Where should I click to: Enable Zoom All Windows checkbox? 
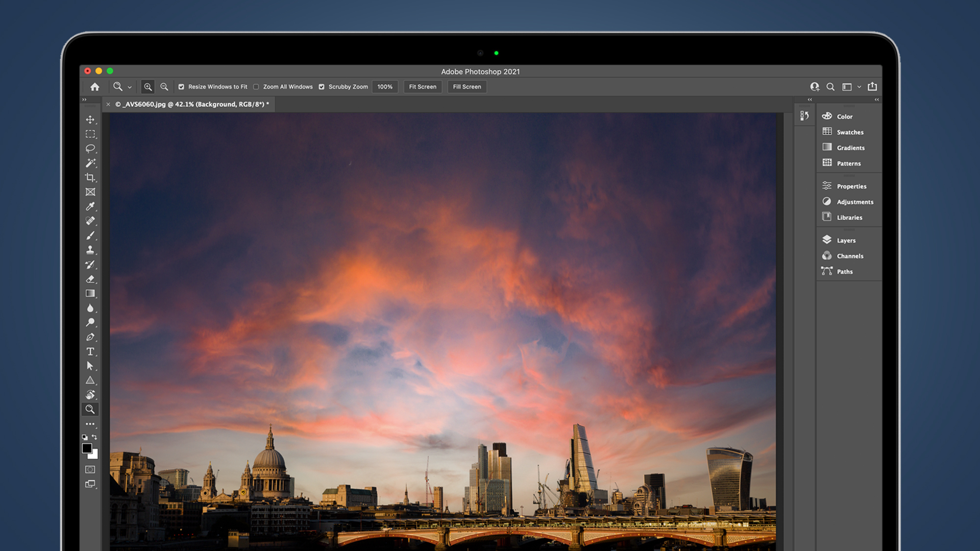point(256,87)
